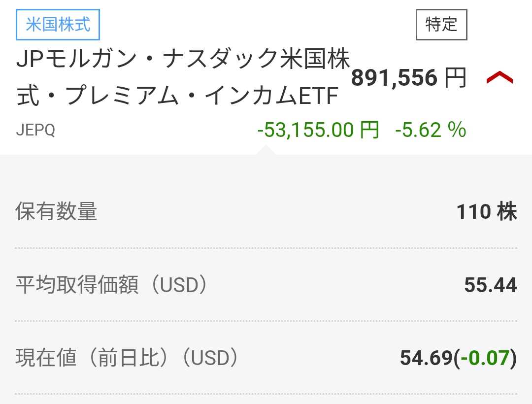Tap the dotted divider below 保有数量 row

(x=266, y=248)
